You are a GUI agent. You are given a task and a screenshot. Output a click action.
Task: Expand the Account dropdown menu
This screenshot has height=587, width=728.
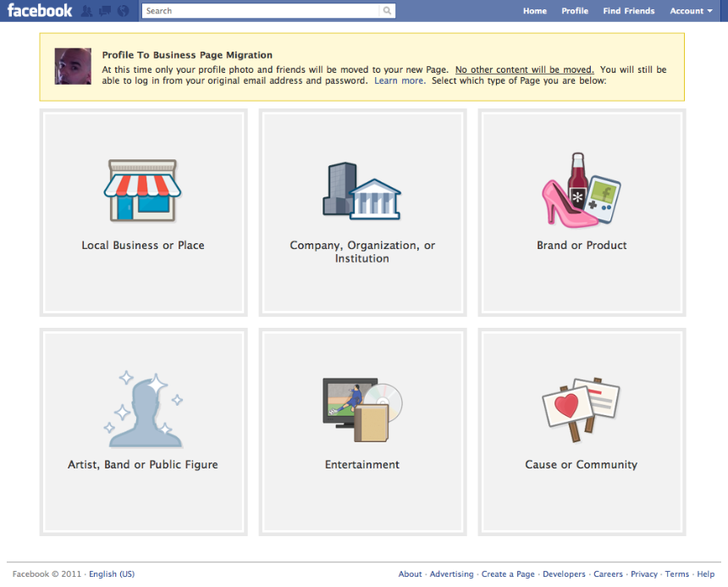pyautogui.click(x=691, y=11)
